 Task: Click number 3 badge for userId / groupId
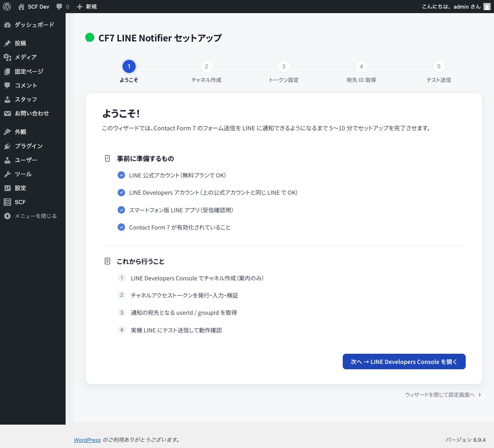click(122, 312)
